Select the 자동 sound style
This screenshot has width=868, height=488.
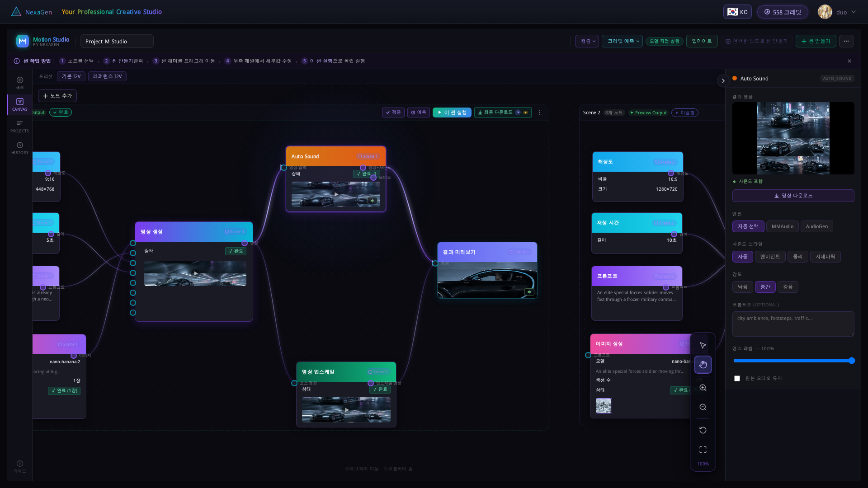click(743, 257)
